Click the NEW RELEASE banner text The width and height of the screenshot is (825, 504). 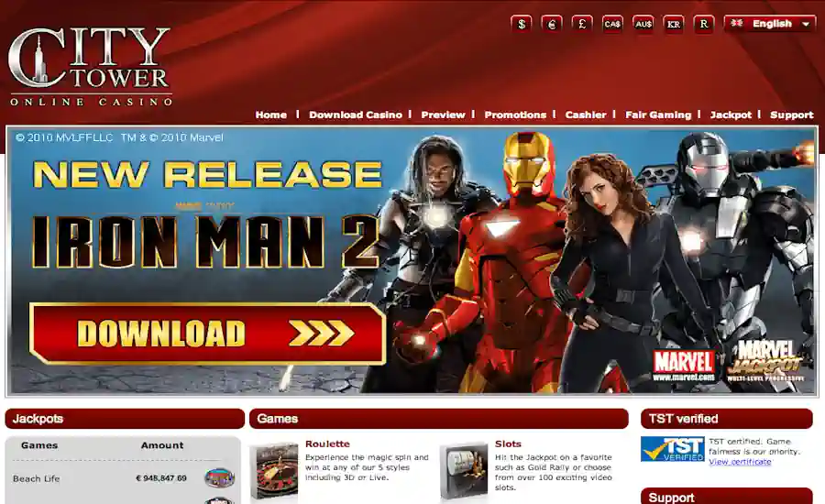207,175
